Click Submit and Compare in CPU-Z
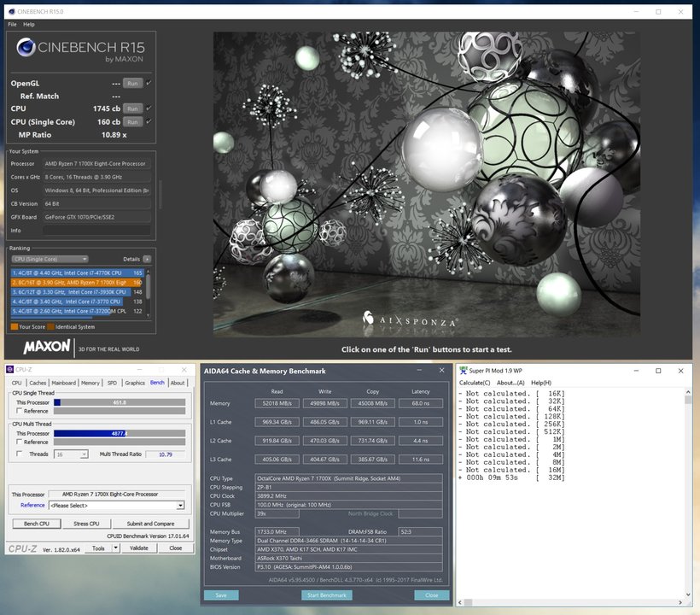This screenshot has height=615, width=700. tap(150, 524)
